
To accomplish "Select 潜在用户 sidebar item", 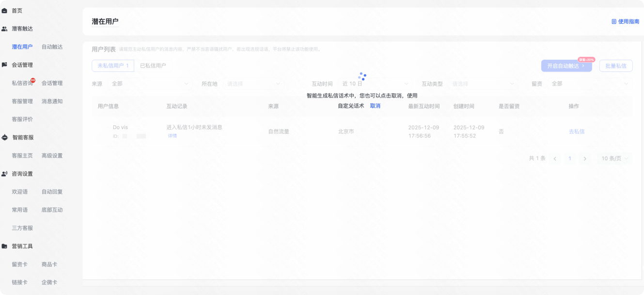I will 22,47.
